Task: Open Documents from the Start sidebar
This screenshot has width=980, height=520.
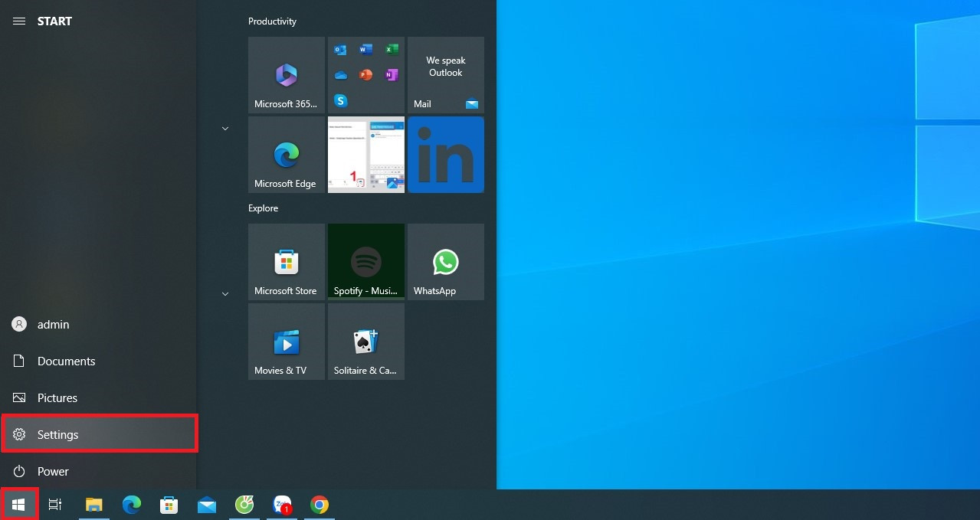Action: [98, 361]
